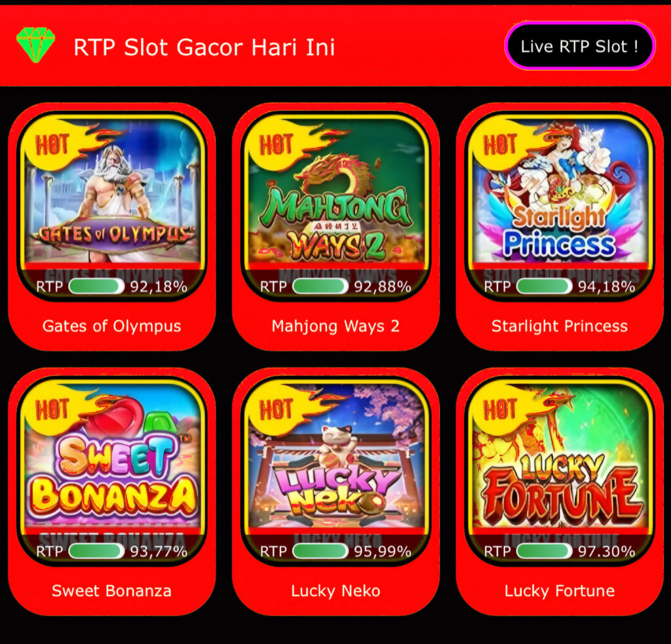Select the Gates of Olympus game thumbnail
Viewport: 671px width, 644px height.
click(112, 207)
